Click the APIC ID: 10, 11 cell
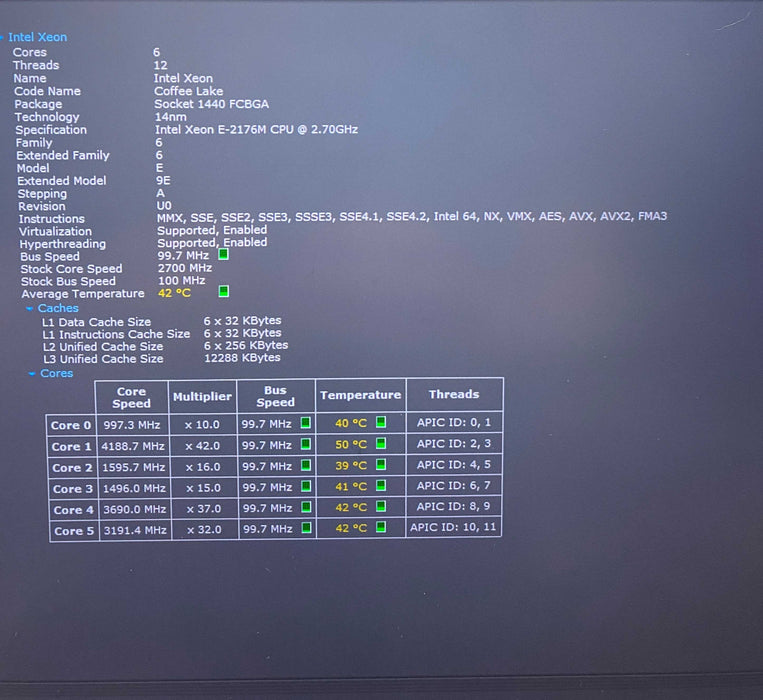Image resolution: width=763 pixels, height=700 pixels. (453, 527)
